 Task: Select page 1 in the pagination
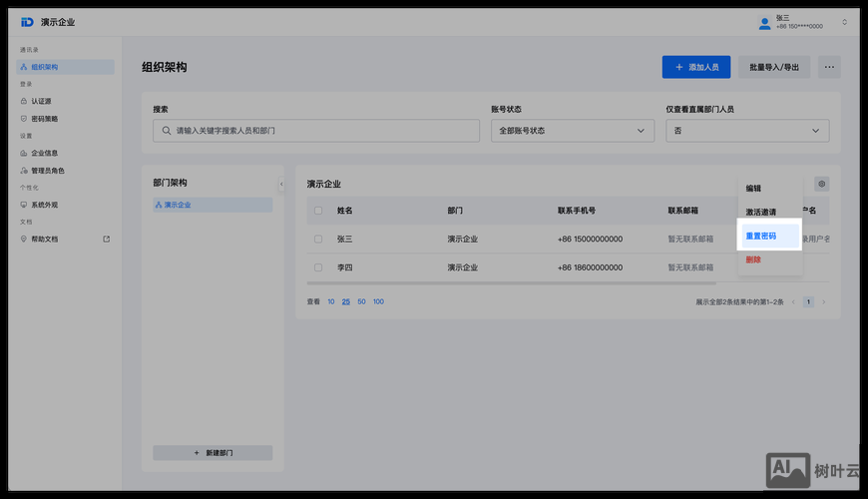[809, 301]
